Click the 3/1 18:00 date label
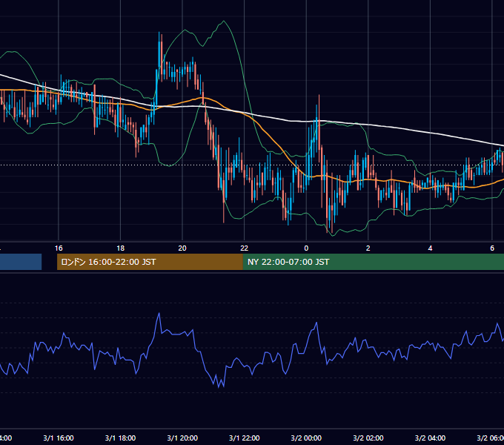Image resolution: width=504 pixels, height=445 pixels. 121,438
